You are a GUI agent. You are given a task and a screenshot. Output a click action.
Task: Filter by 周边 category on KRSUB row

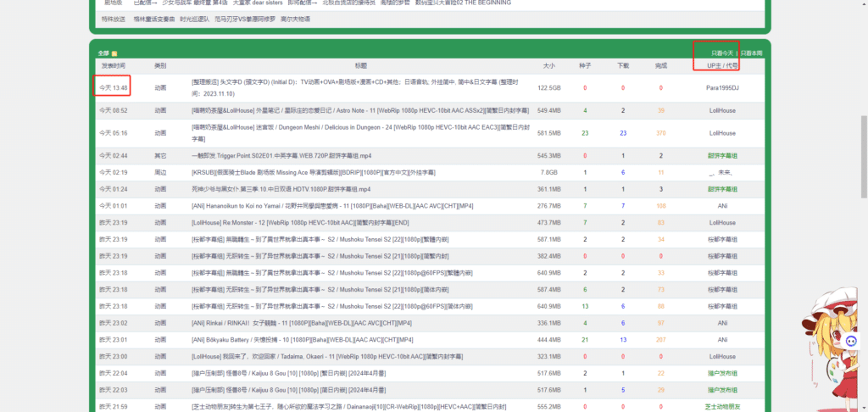click(x=160, y=173)
